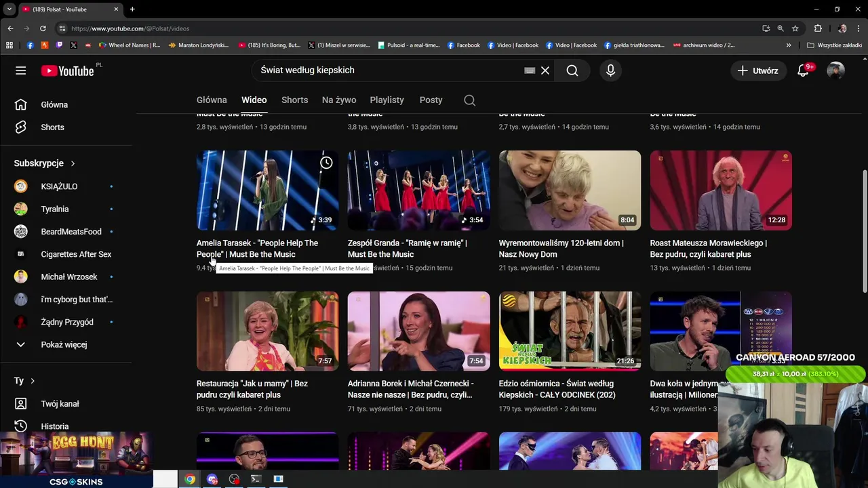This screenshot has width=868, height=488.
Task: Open the Google apps grid in bookmarks bar
Action: click(9, 45)
